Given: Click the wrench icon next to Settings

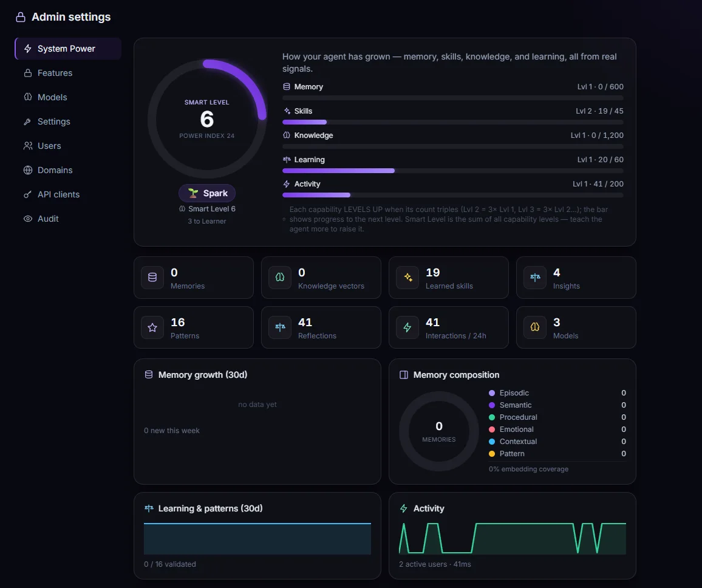Looking at the screenshot, I should [28, 121].
